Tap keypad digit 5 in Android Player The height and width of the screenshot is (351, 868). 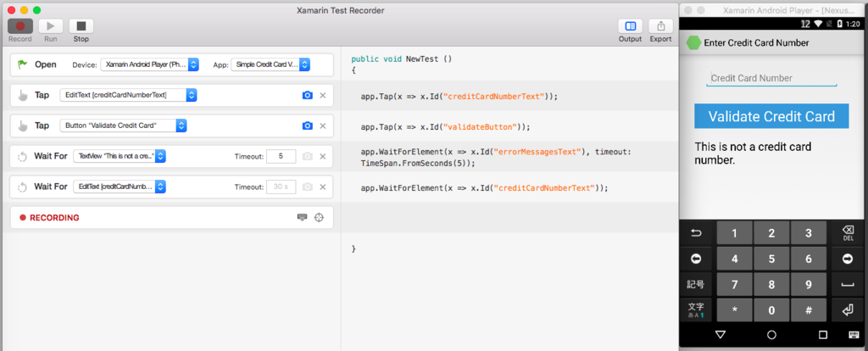click(771, 259)
